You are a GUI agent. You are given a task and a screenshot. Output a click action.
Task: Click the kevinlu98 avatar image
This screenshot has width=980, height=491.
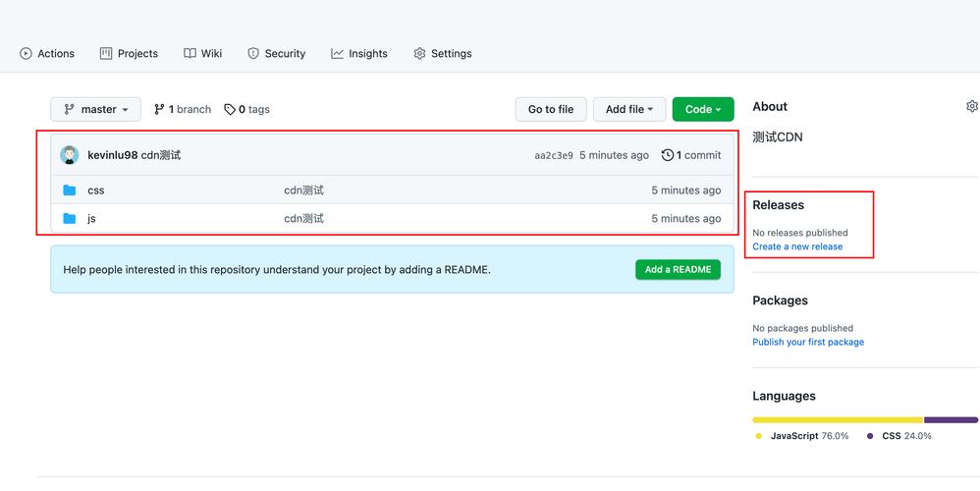[70, 155]
